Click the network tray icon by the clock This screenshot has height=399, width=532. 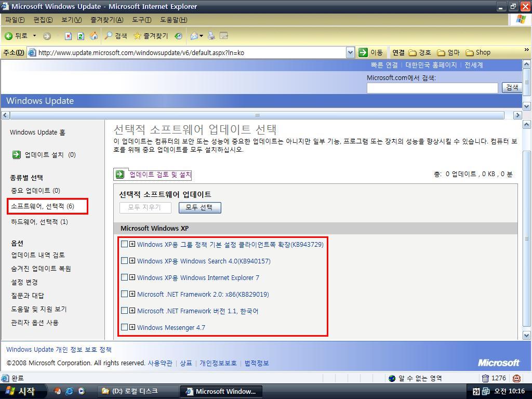[x=486, y=392]
